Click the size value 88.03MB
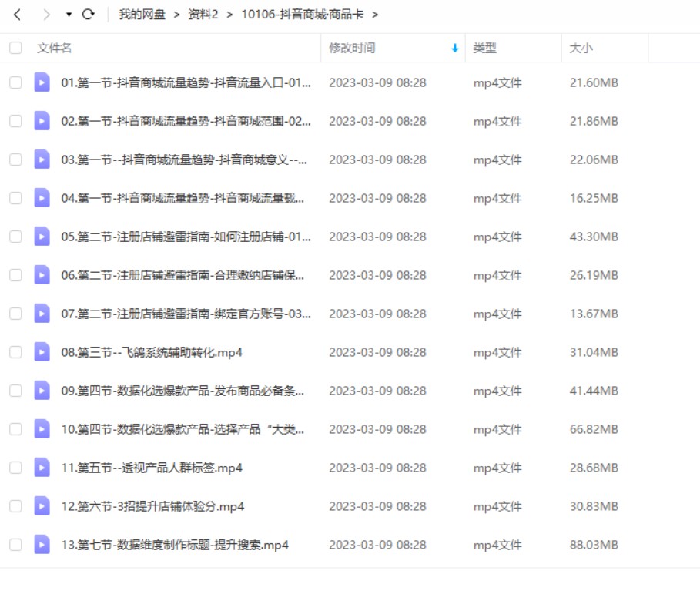The height and width of the screenshot is (591, 700). [594, 545]
